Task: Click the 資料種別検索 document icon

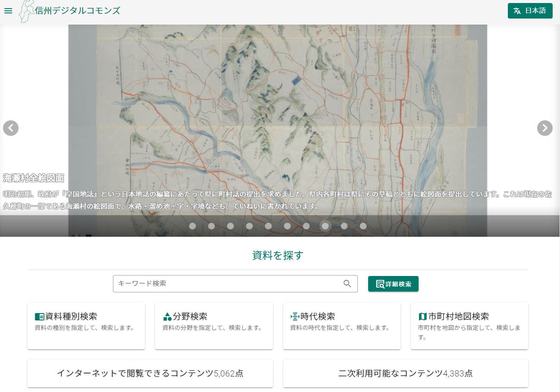Action: pyautogui.click(x=39, y=317)
